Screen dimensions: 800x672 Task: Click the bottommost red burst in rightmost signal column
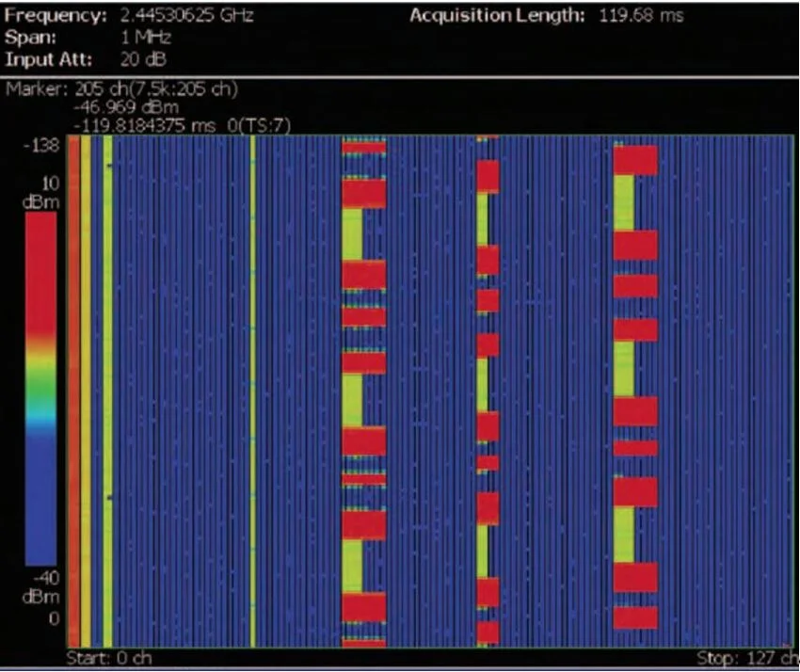tap(635, 617)
